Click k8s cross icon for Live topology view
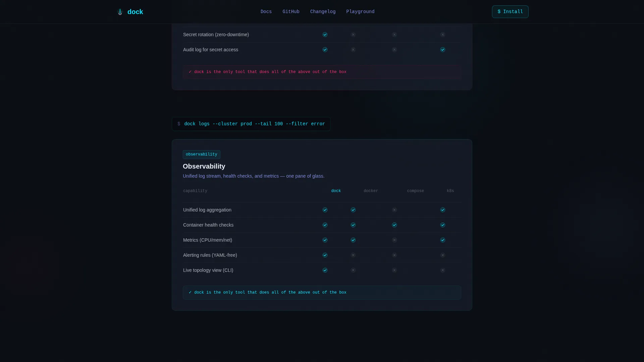 [x=443, y=270]
